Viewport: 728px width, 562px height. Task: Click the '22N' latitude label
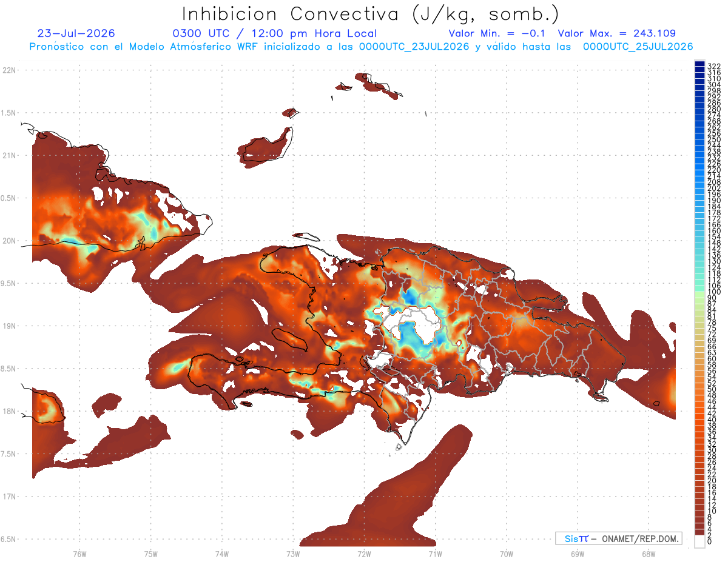9,70
